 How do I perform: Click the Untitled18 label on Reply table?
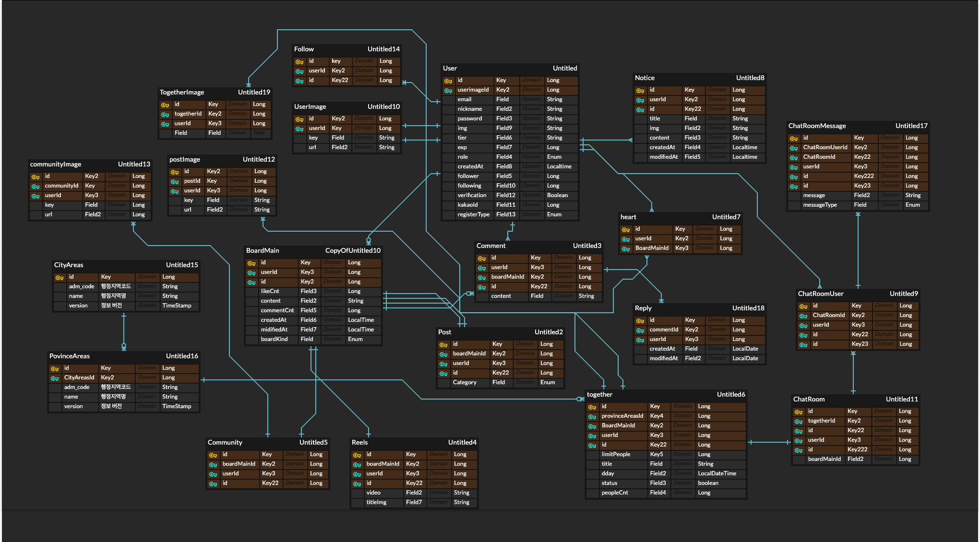[748, 308]
